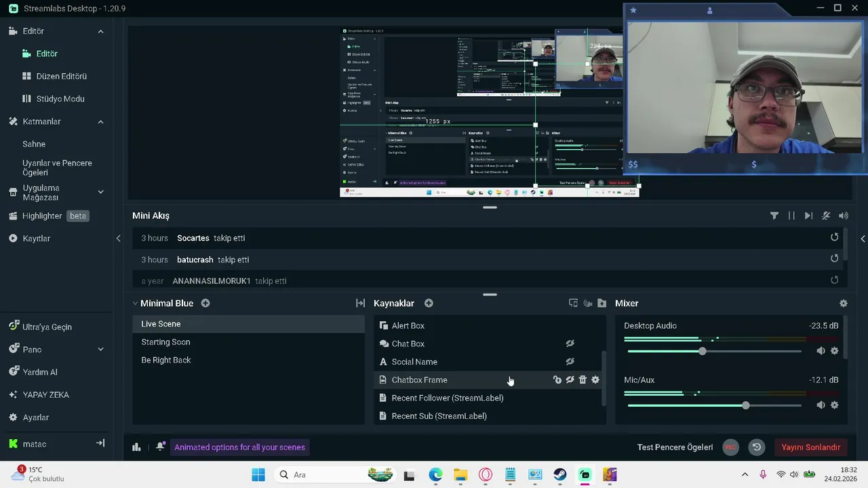This screenshot has height=488, width=868.
Task: Add a new source in Kaynaklar
Action: click(429, 303)
